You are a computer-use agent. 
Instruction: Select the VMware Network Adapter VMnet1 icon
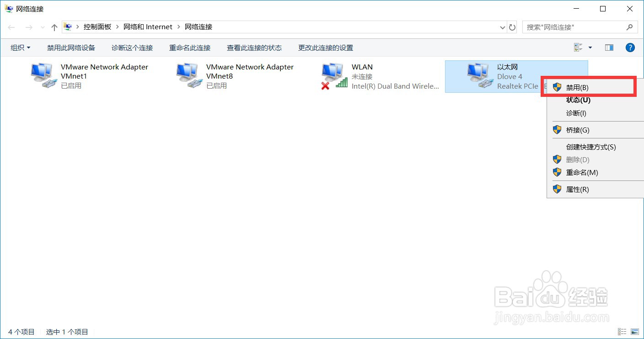click(x=43, y=76)
